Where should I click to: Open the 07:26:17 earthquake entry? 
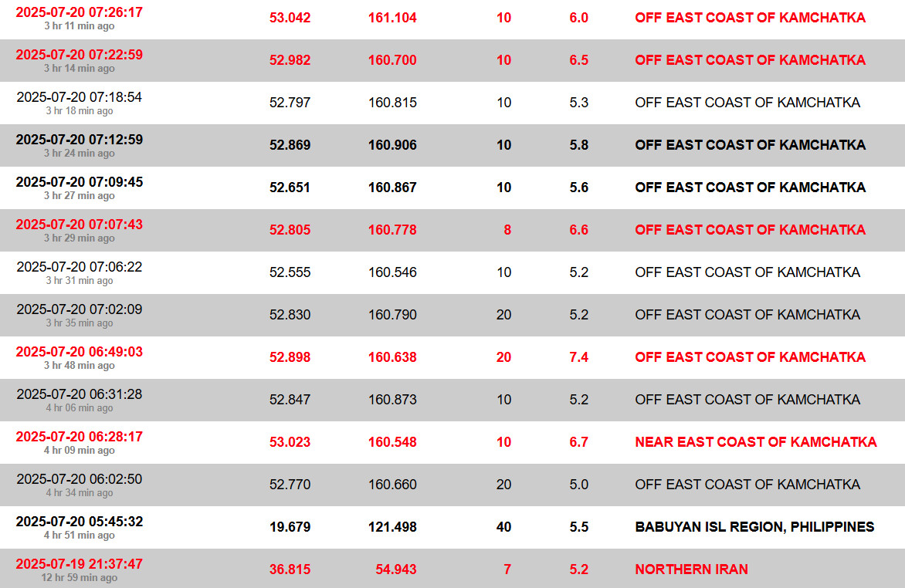coord(79,13)
